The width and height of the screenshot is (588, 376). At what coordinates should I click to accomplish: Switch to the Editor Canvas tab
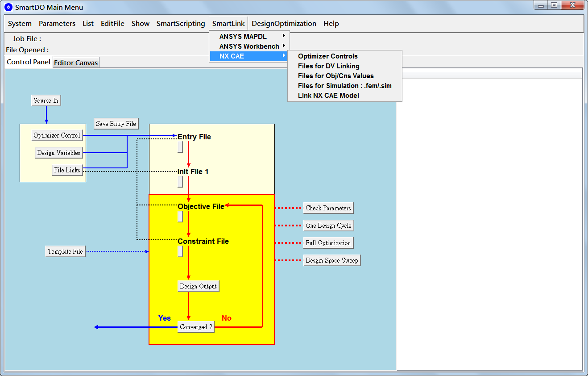click(x=76, y=63)
